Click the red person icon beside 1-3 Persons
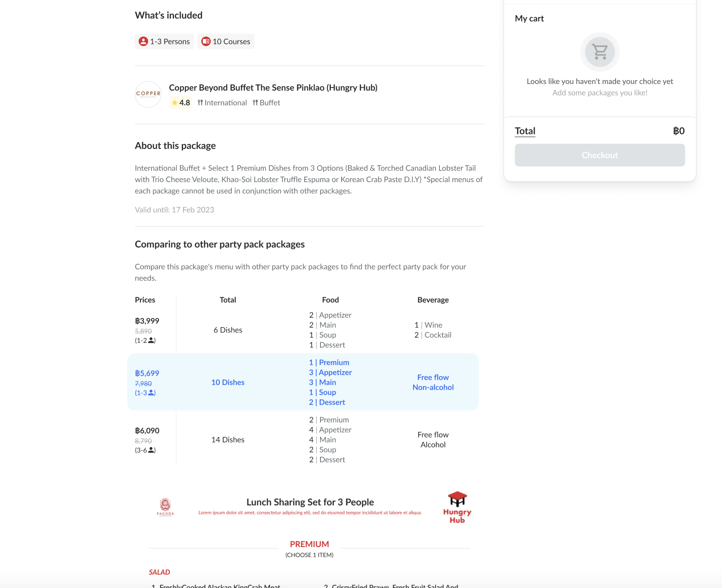Screen dimensions: 722x588 click(x=143, y=41)
